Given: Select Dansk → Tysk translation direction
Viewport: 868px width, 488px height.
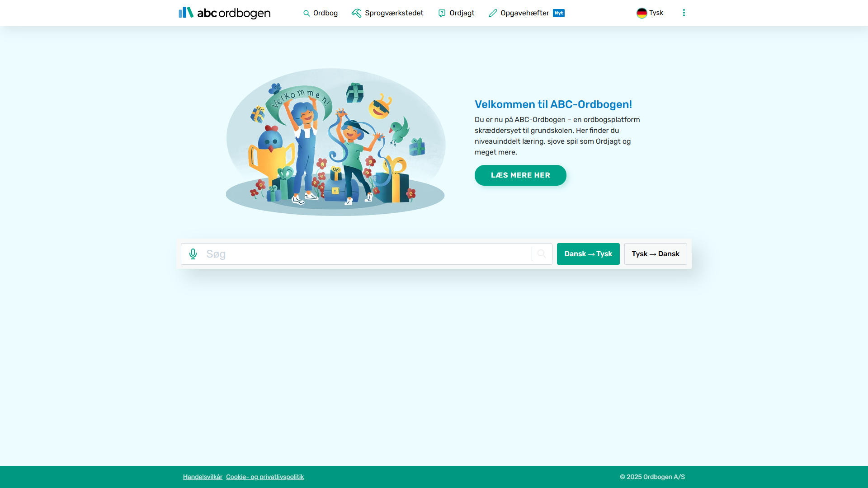Looking at the screenshot, I should [x=588, y=254].
